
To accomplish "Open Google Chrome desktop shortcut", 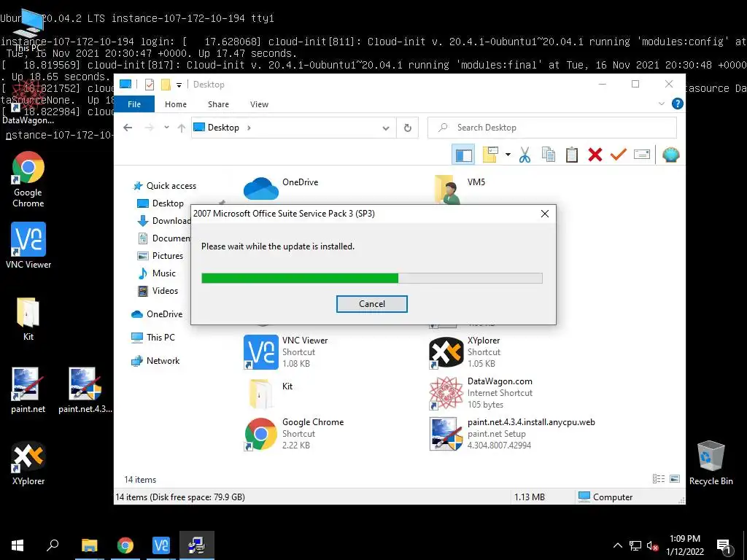I will pyautogui.click(x=28, y=179).
